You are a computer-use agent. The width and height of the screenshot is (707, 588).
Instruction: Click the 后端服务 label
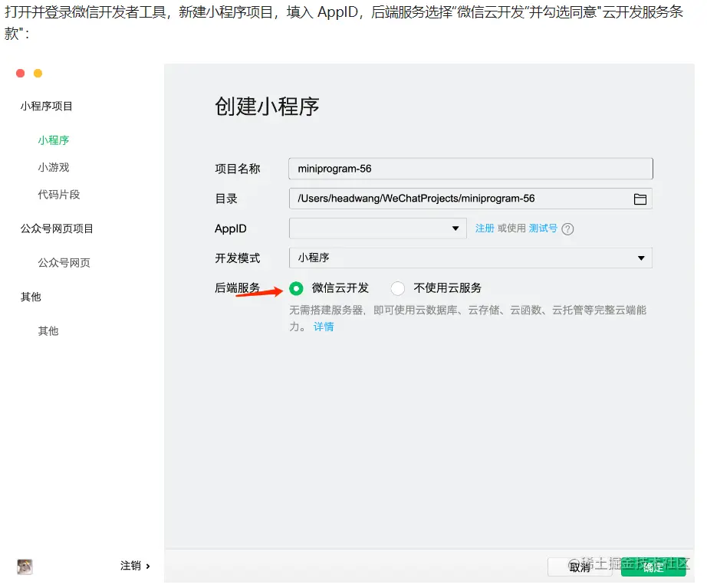(238, 287)
